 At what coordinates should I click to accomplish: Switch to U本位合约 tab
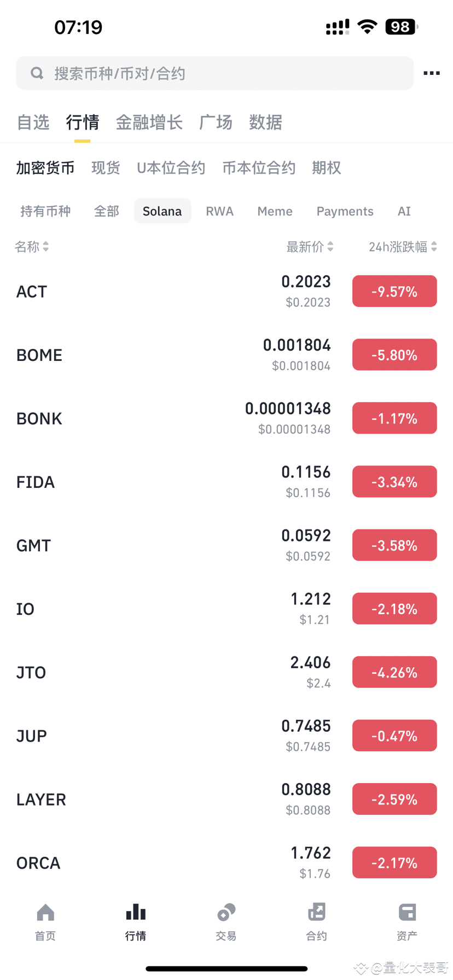tap(171, 168)
